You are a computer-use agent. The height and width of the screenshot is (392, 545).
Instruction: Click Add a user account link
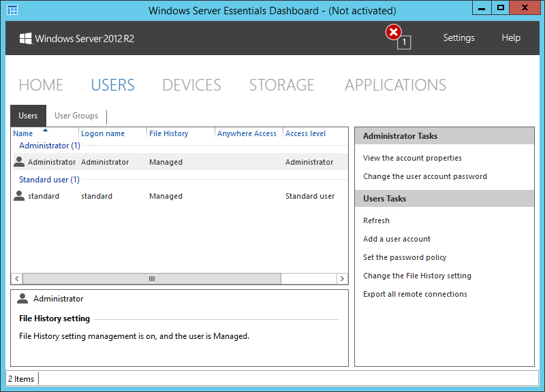point(396,239)
